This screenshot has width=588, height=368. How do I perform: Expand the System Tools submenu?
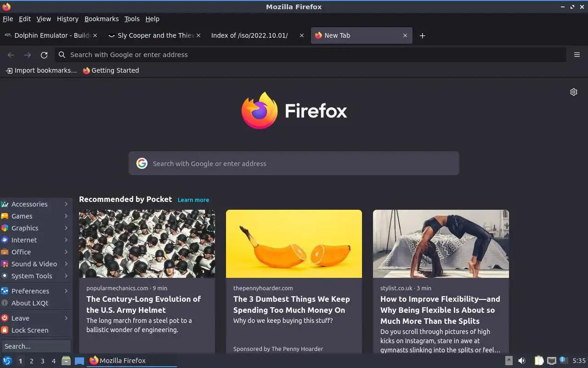[x=36, y=276]
